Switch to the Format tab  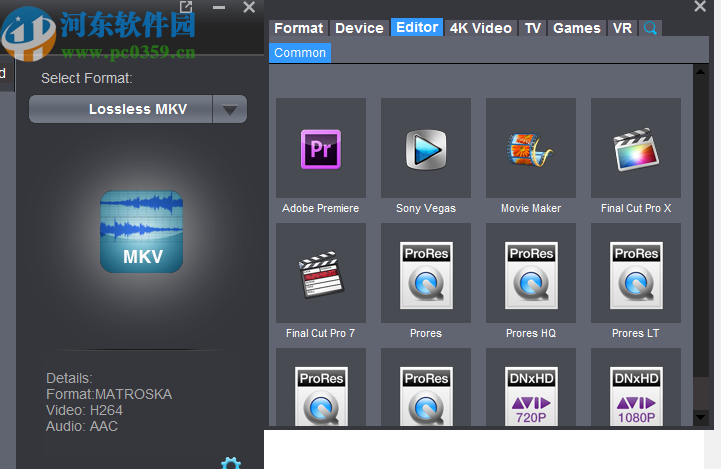point(298,28)
